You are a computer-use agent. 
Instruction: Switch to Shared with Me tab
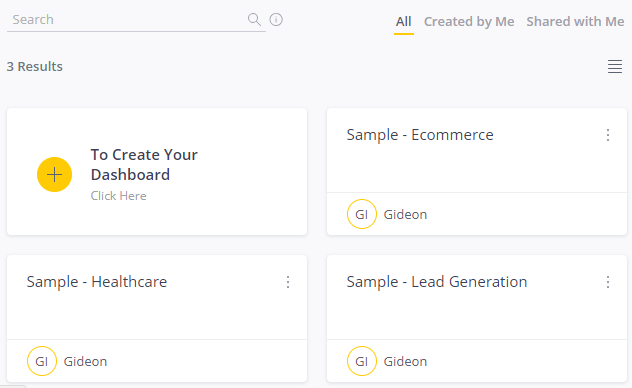575,22
